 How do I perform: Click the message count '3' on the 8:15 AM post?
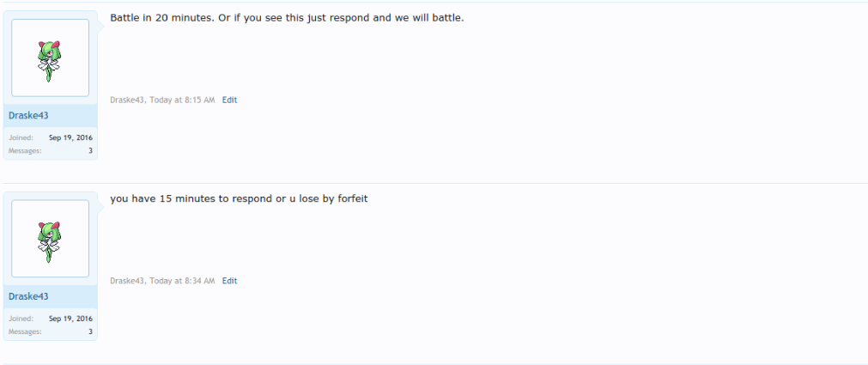[90, 150]
